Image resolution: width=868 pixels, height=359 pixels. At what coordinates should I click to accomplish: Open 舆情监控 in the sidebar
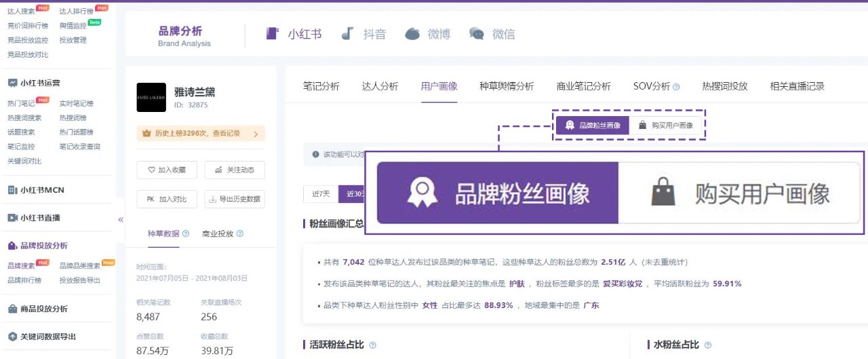tap(73, 26)
